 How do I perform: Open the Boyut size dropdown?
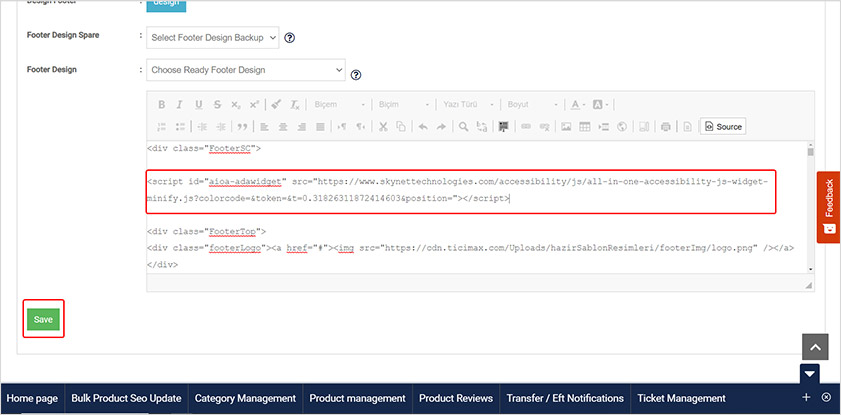[533, 105]
